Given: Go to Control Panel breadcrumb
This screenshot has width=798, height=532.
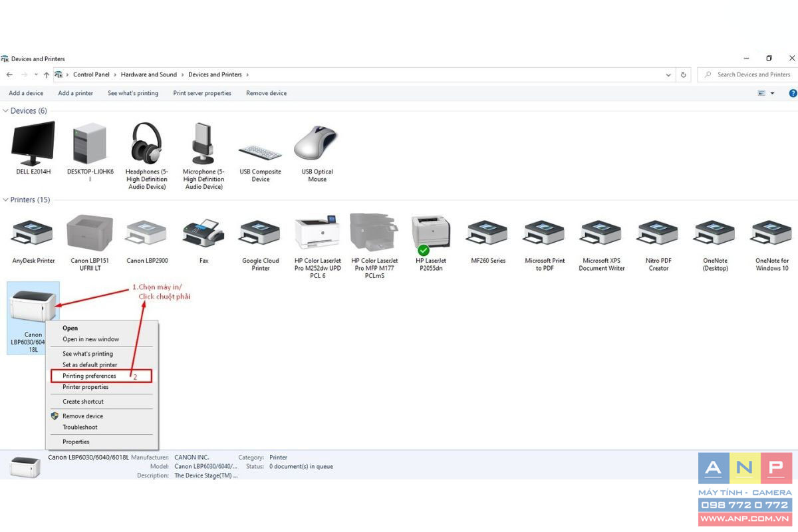Looking at the screenshot, I should point(91,74).
